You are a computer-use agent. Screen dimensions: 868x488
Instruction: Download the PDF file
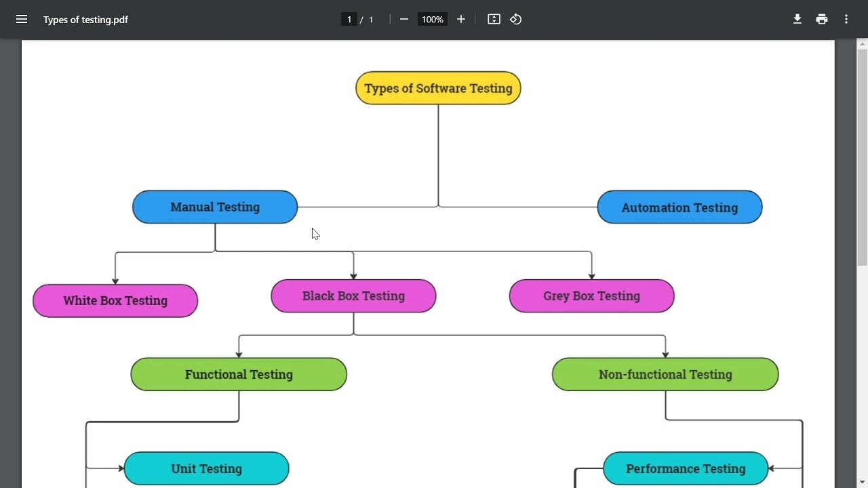pyautogui.click(x=797, y=19)
